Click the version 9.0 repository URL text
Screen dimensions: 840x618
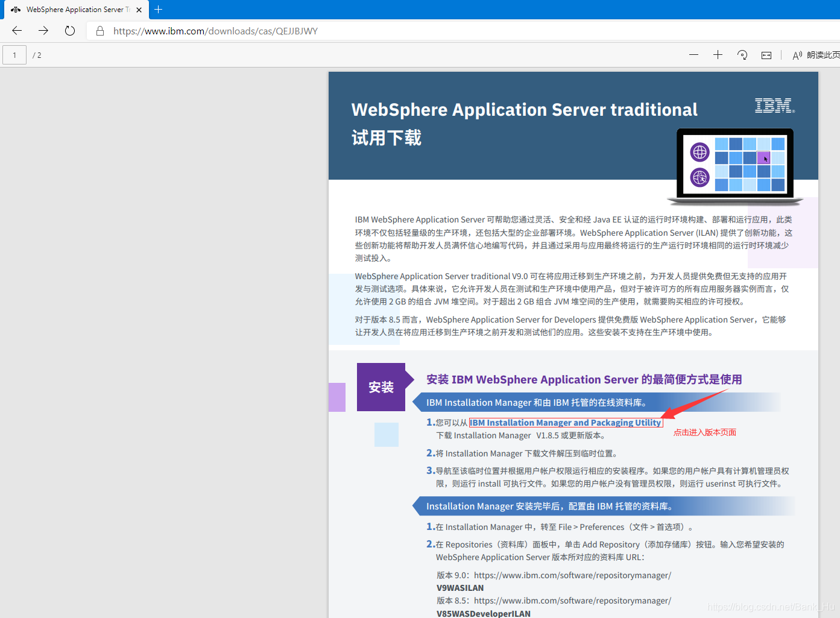pyautogui.click(x=572, y=575)
